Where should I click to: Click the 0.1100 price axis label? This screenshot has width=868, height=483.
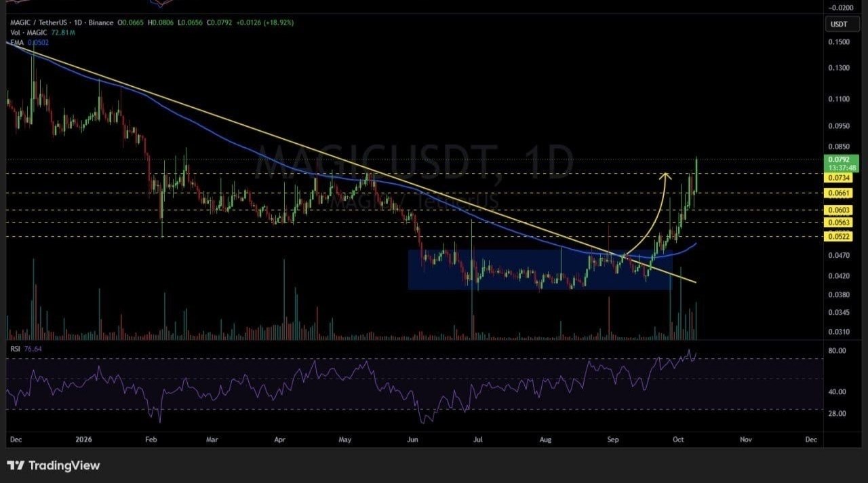tap(838, 99)
